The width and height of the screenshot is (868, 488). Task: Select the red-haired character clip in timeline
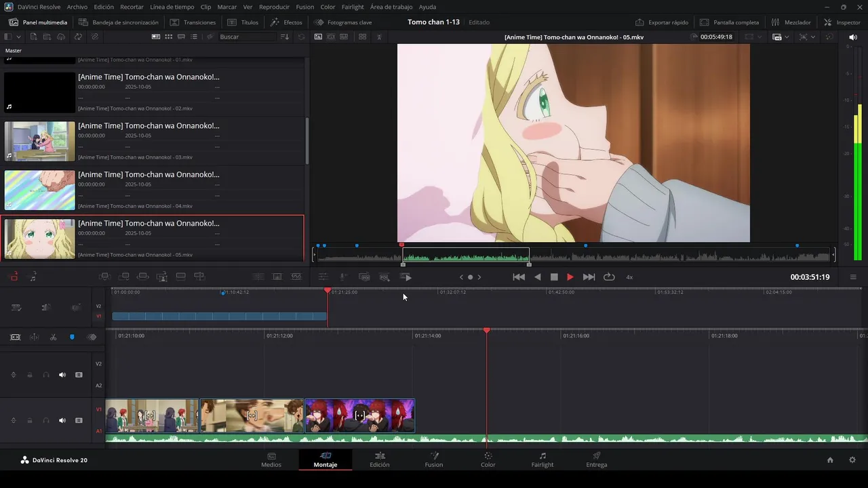tap(360, 415)
